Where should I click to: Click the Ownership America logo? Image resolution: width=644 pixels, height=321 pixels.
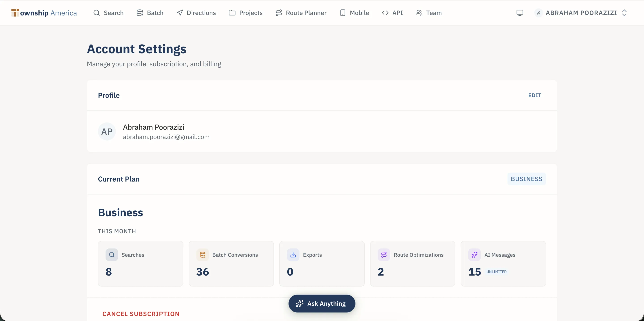44,13
